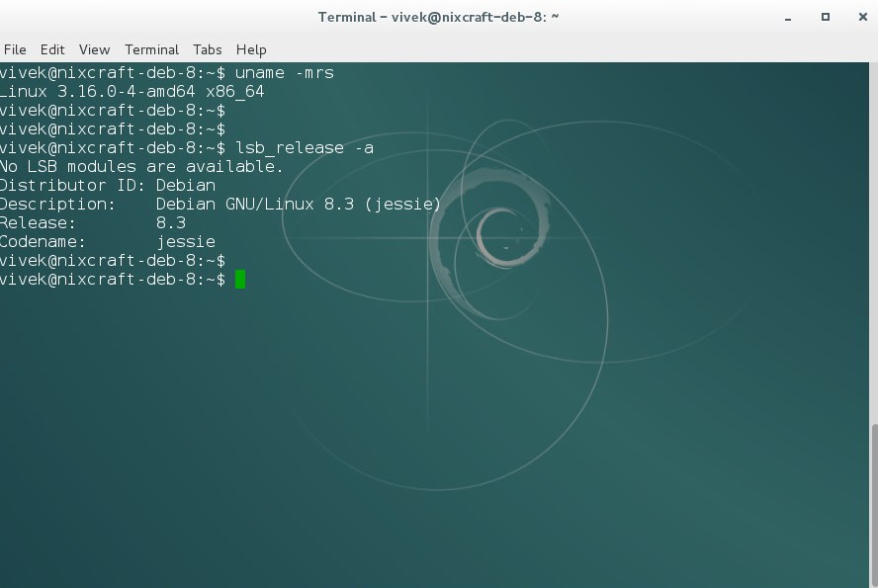
Task: Open the File menu
Action: coord(15,49)
